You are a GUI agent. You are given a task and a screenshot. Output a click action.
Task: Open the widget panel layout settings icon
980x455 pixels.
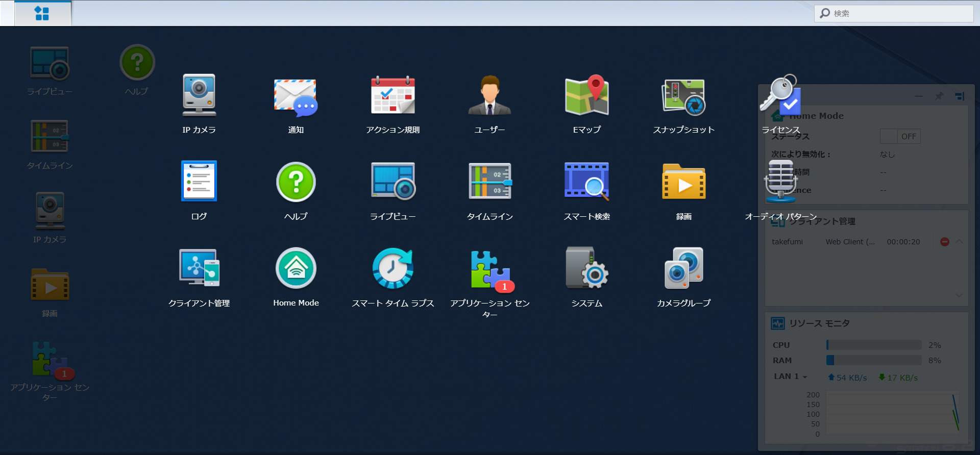960,96
